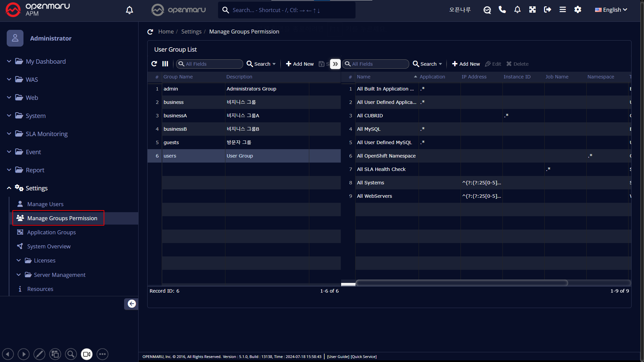Open Manage Users menu item

[45, 204]
